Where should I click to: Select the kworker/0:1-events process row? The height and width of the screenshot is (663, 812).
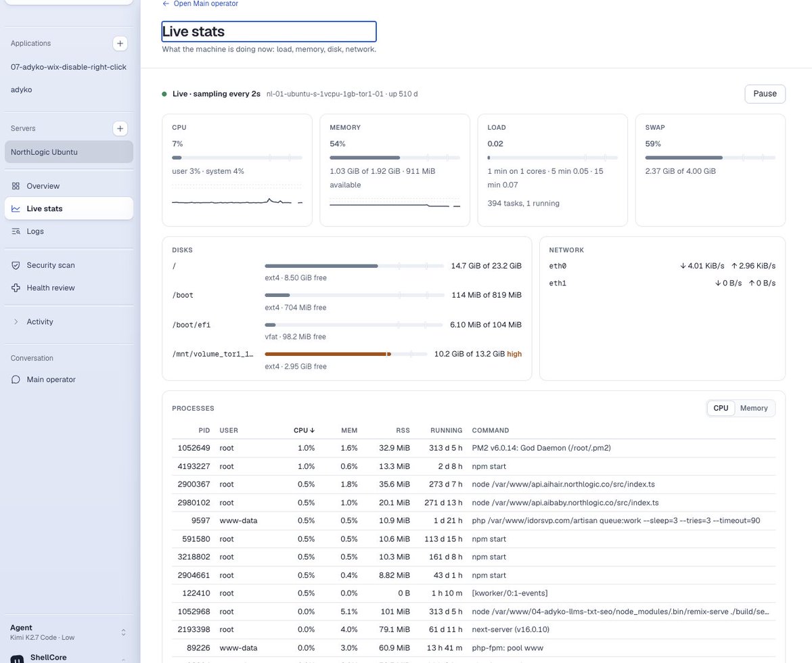(x=474, y=593)
